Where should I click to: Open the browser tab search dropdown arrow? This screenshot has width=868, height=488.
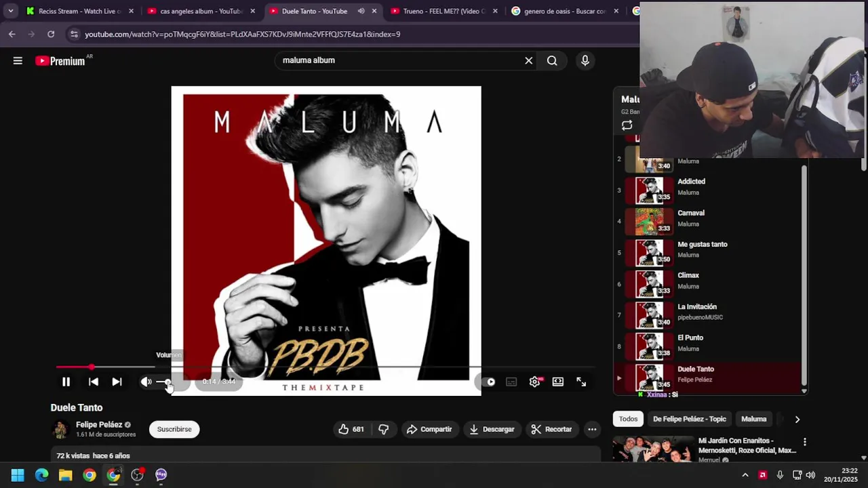click(10, 11)
